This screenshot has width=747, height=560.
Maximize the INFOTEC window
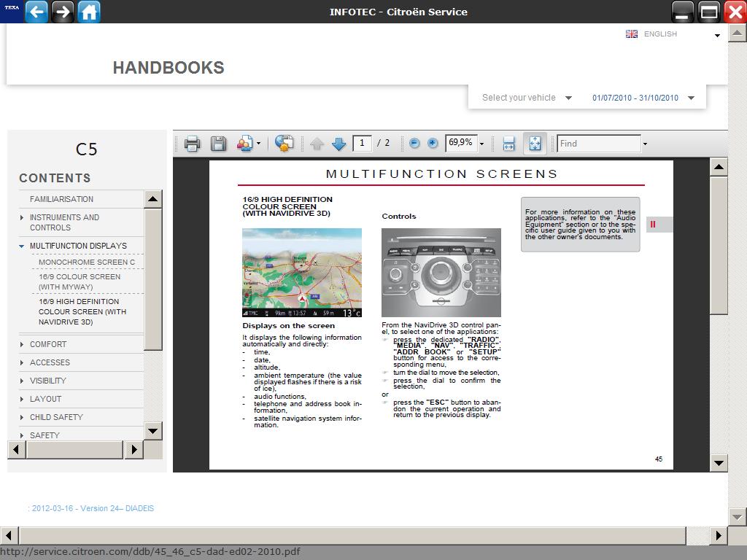click(709, 12)
